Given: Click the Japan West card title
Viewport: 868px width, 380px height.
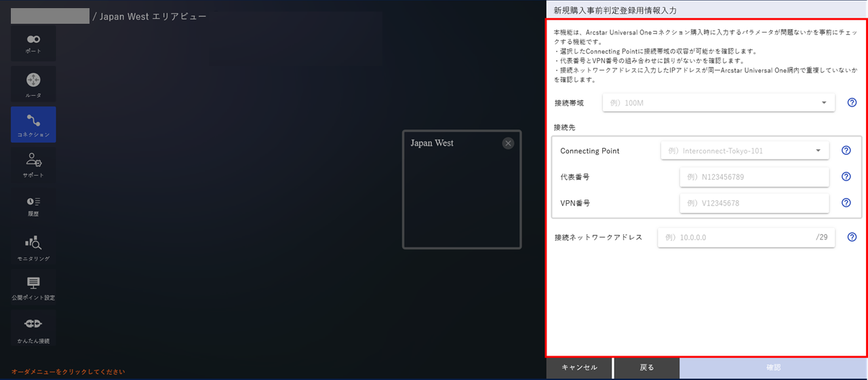Looking at the screenshot, I should [x=432, y=143].
